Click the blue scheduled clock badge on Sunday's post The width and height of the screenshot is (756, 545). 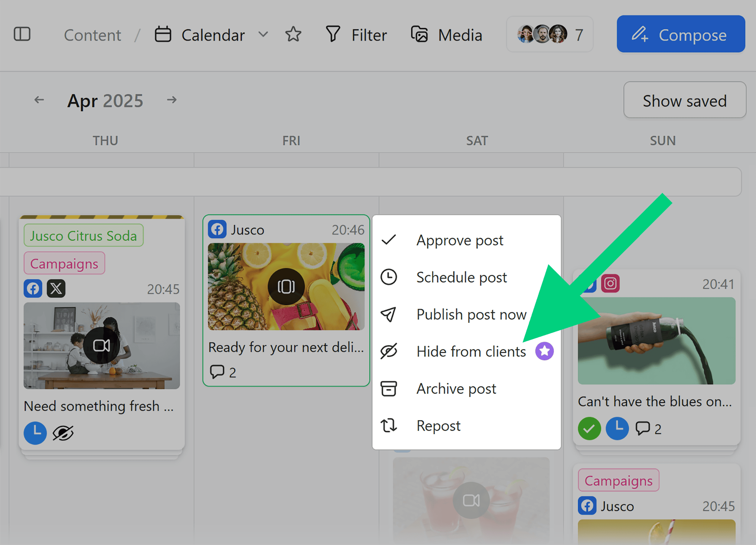(x=617, y=429)
